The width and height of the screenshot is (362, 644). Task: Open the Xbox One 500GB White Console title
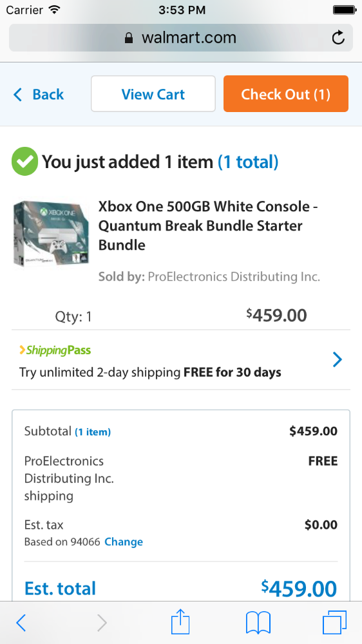pos(208,225)
